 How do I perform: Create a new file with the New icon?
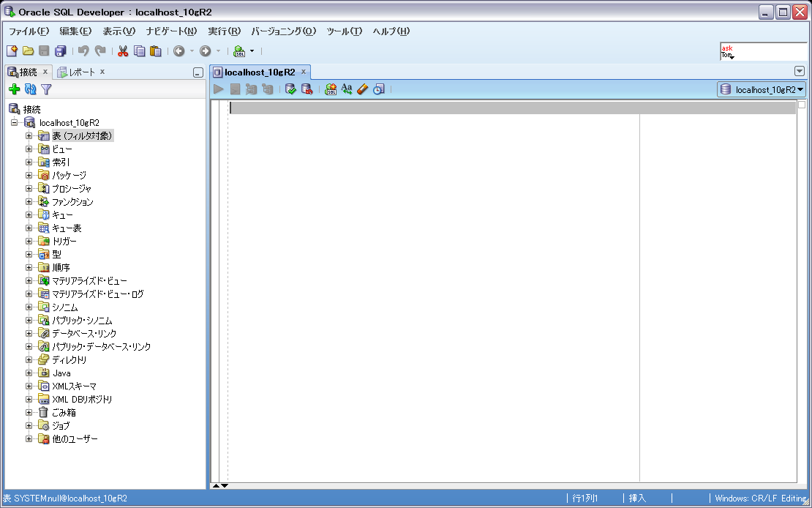tap(12, 51)
